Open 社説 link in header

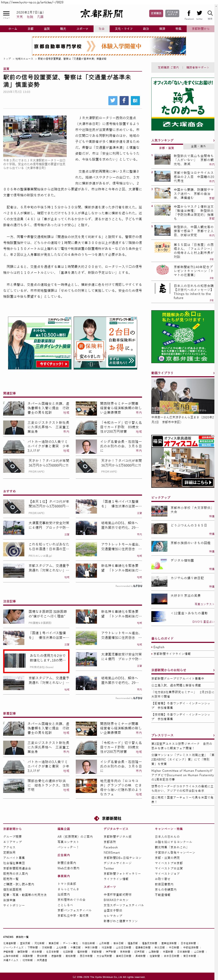click(x=30, y=17)
